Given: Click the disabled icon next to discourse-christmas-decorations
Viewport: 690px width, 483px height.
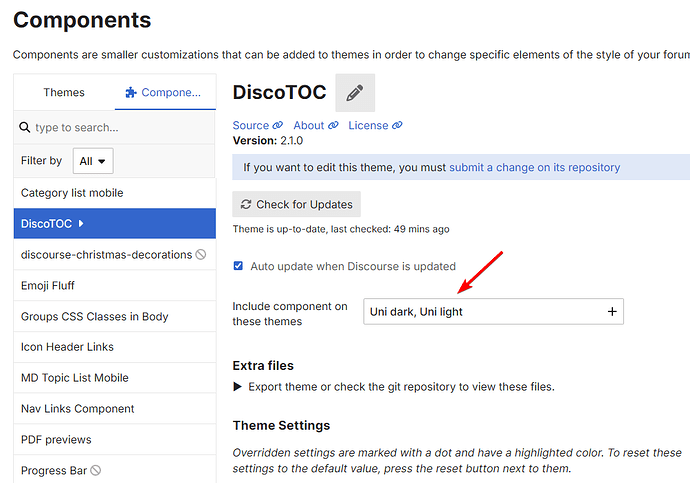Looking at the screenshot, I should 201,254.
